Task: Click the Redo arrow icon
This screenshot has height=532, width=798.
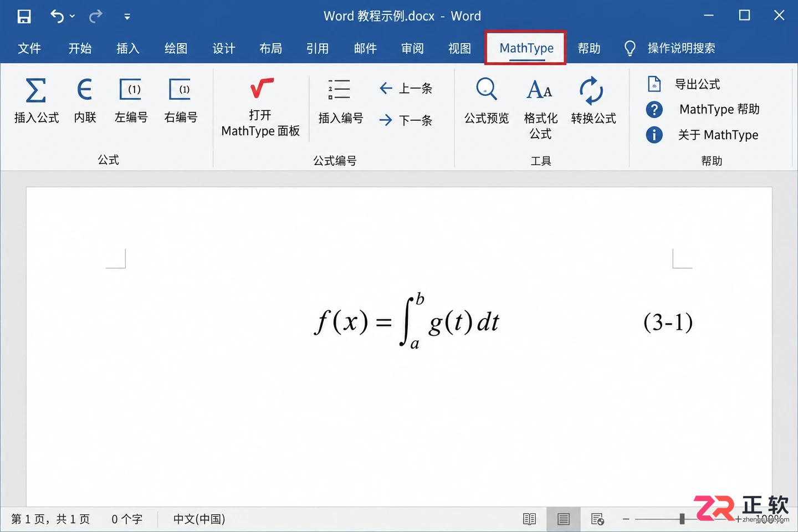Action: (96, 16)
